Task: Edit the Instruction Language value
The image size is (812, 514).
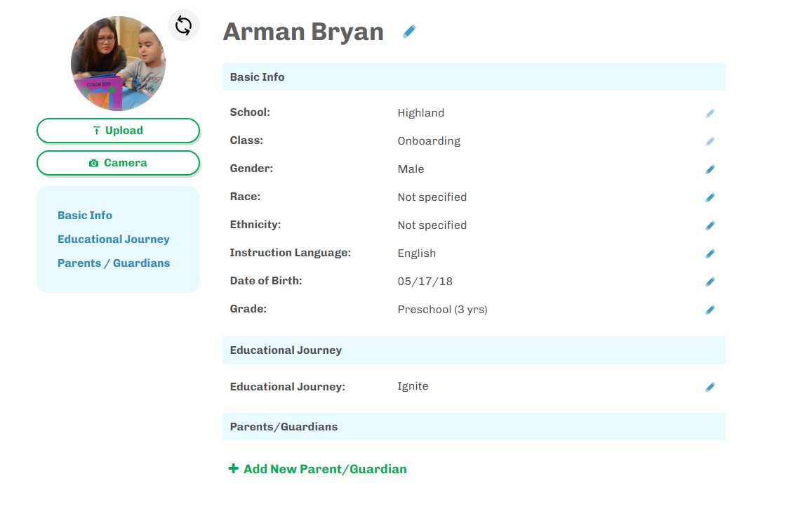Action: pyautogui.click(x=710, y=253)
